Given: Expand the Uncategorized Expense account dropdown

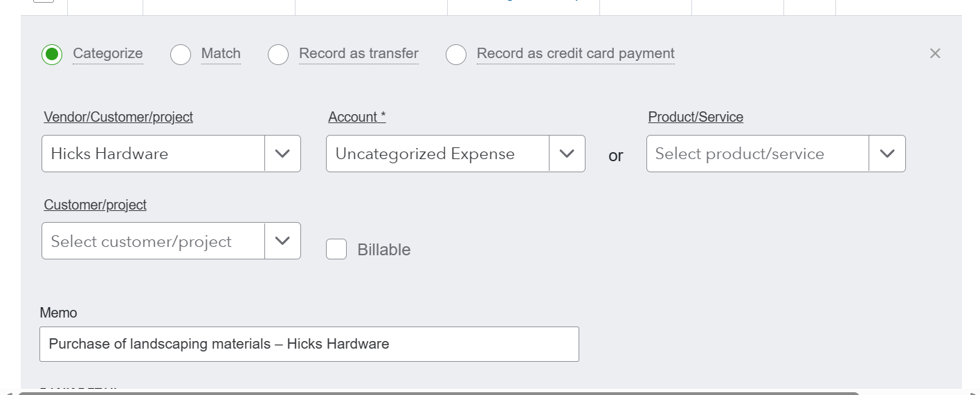Looking at the screenshot, I should 567,154.
